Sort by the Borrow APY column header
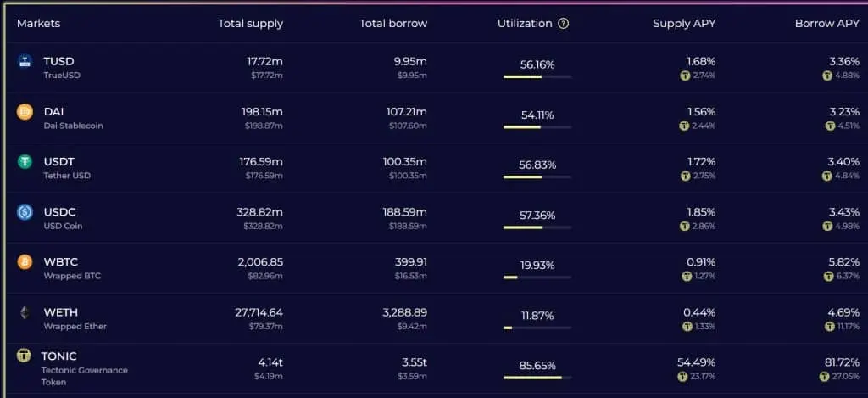Screen dimensions: 868x398 pyautogui.click(x=827, y=23)
